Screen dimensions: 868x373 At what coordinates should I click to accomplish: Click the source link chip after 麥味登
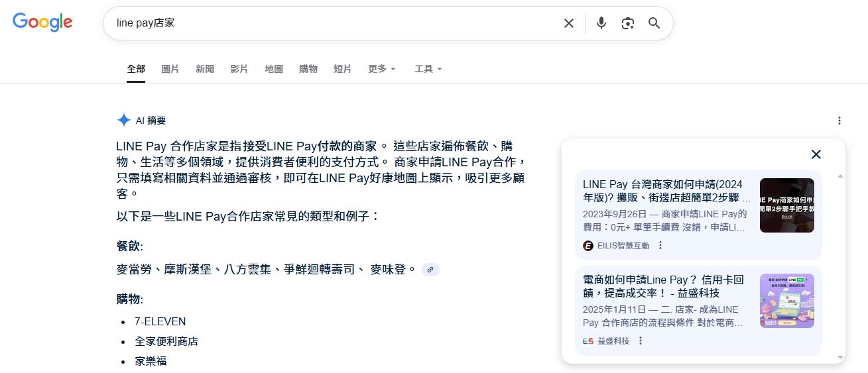tap(430, 270)
